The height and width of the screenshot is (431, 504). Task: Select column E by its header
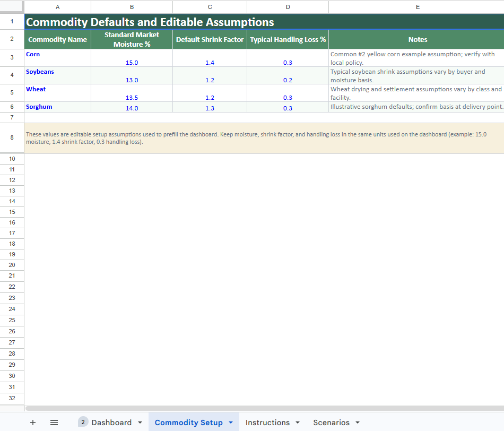coord(418,7)
